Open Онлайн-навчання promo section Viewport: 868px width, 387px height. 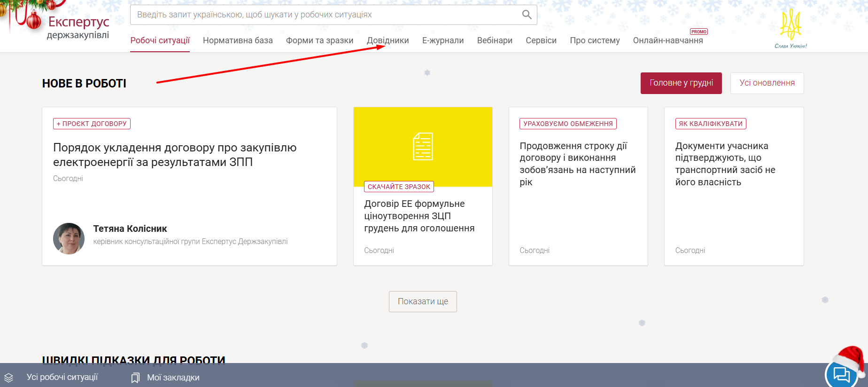[667, 40]
